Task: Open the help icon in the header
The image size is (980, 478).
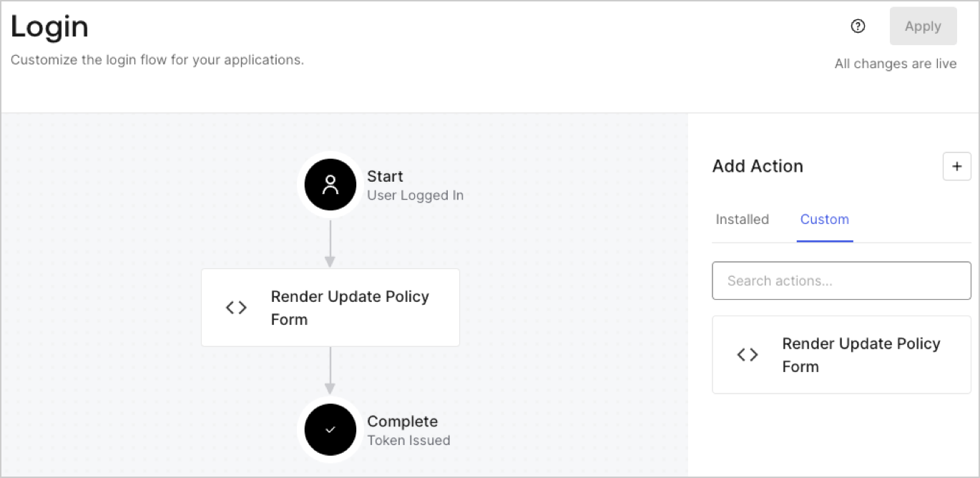Action: [857, 26]
